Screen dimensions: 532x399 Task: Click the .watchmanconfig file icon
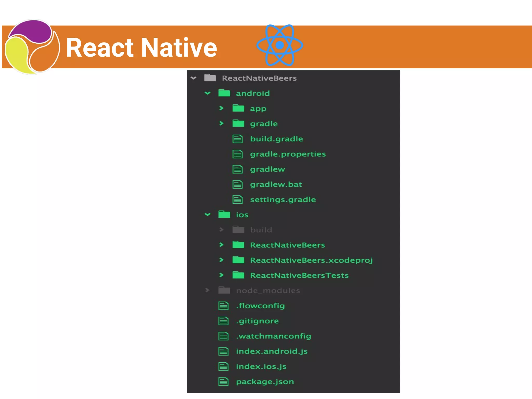click(223, 336)
